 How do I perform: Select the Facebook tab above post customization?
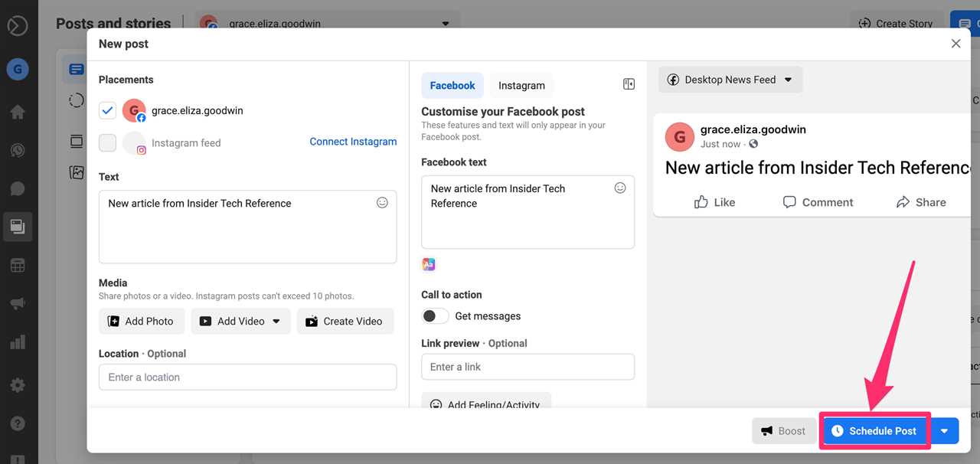(452, 85)
